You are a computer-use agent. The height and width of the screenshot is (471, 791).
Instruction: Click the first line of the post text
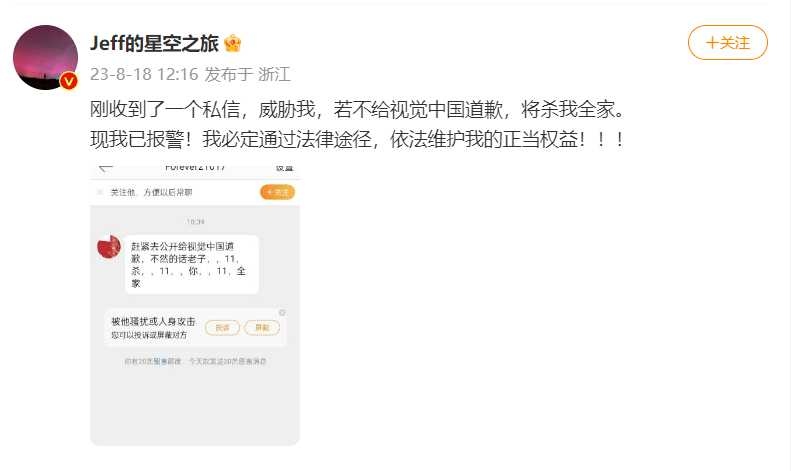tap(357, 109)
